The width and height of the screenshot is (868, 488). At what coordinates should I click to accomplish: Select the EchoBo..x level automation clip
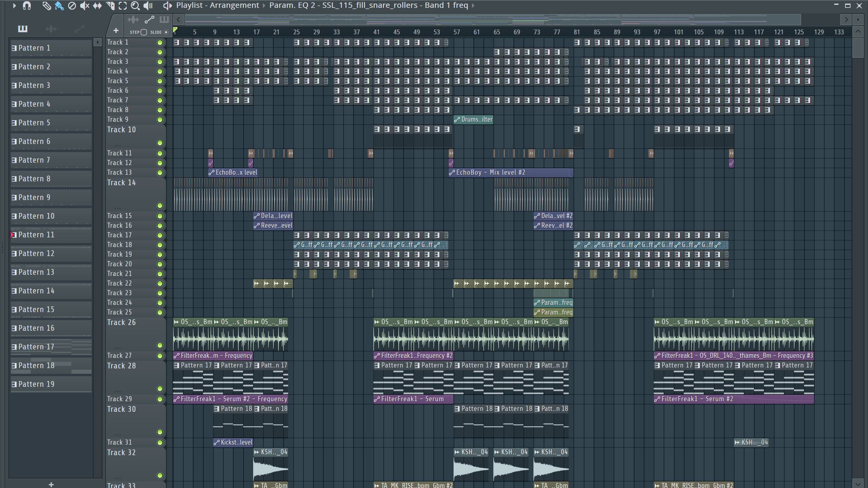click(233, 173)
